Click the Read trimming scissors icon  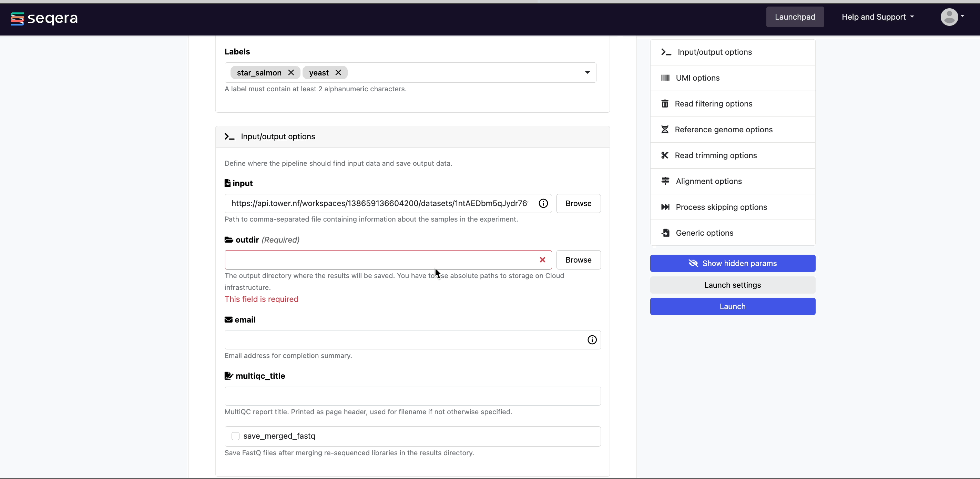point(665,155)
